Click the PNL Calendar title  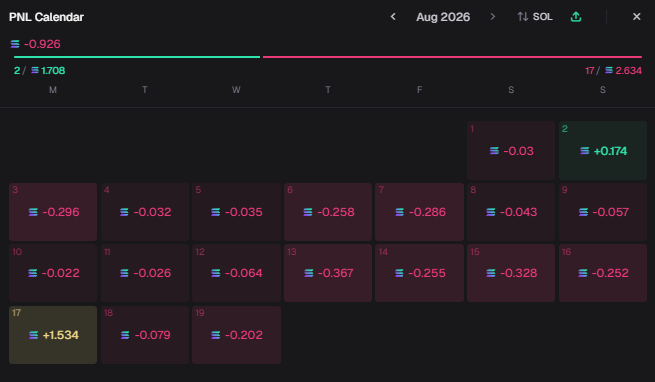(46, 17)
